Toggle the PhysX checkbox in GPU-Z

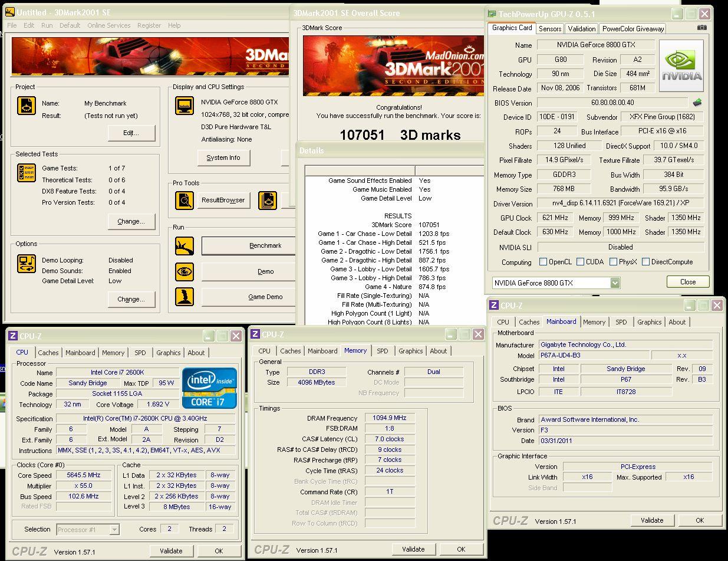coord(614,262)
